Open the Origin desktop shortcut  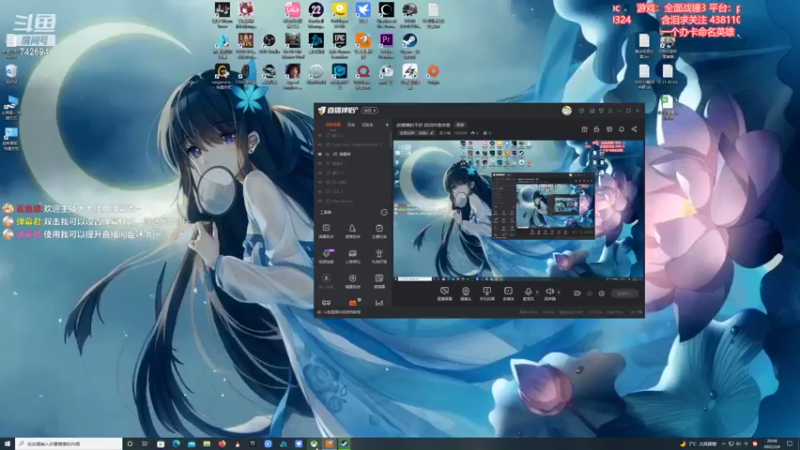(433, 74)
